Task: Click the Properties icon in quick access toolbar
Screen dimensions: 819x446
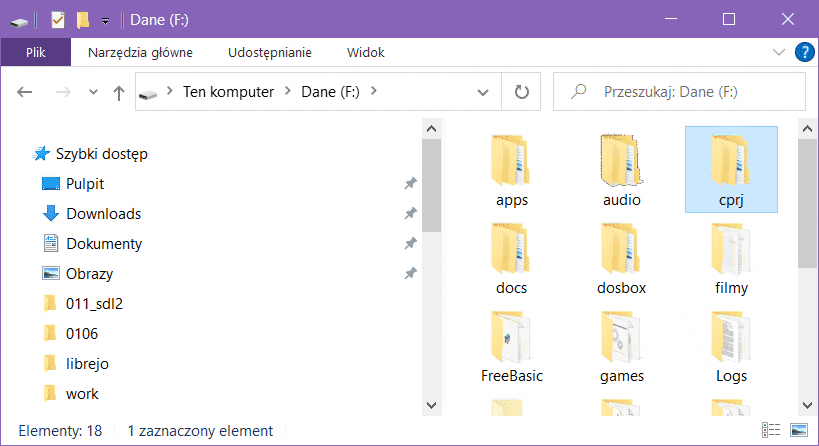Action: [57, 19]
